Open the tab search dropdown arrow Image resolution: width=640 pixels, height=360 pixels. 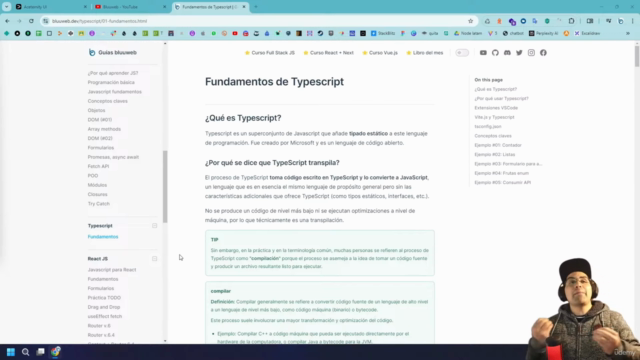[7, 7]
